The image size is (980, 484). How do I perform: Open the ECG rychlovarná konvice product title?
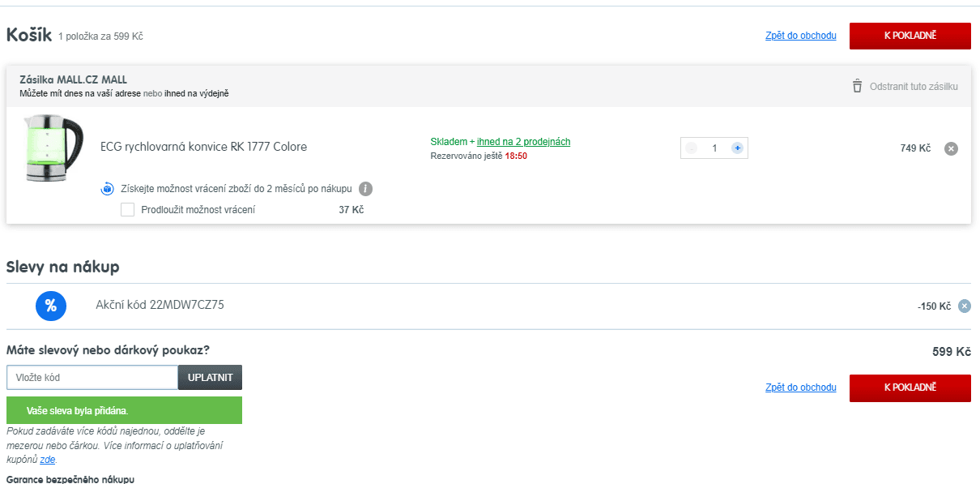point(204,147)
